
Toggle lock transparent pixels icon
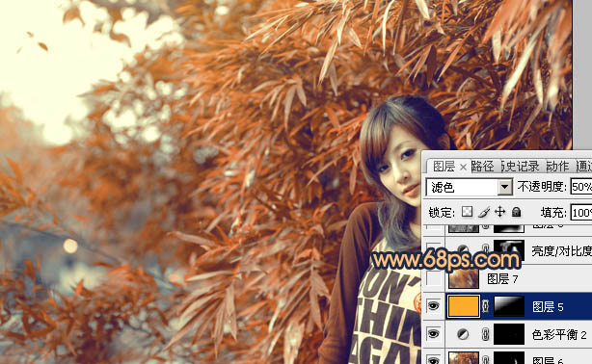(x=467, y=212)
